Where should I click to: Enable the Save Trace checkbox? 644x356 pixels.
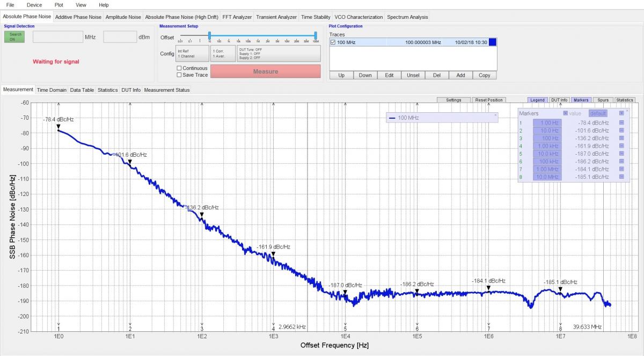179,75
